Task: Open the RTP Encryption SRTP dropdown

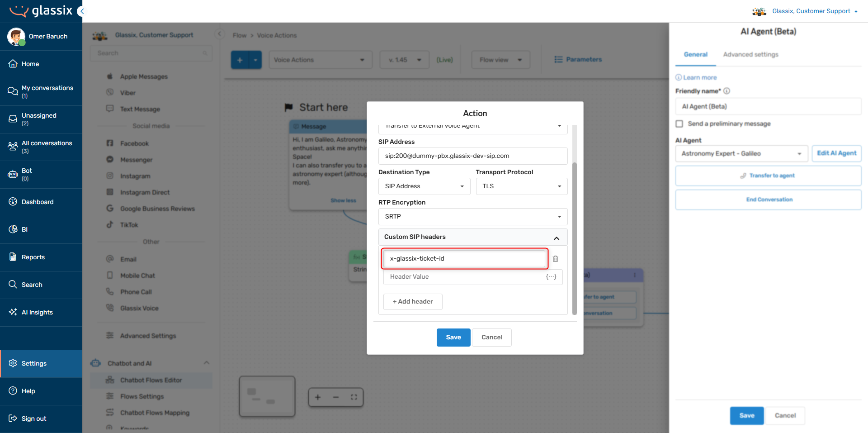Action: pos(473,217)
